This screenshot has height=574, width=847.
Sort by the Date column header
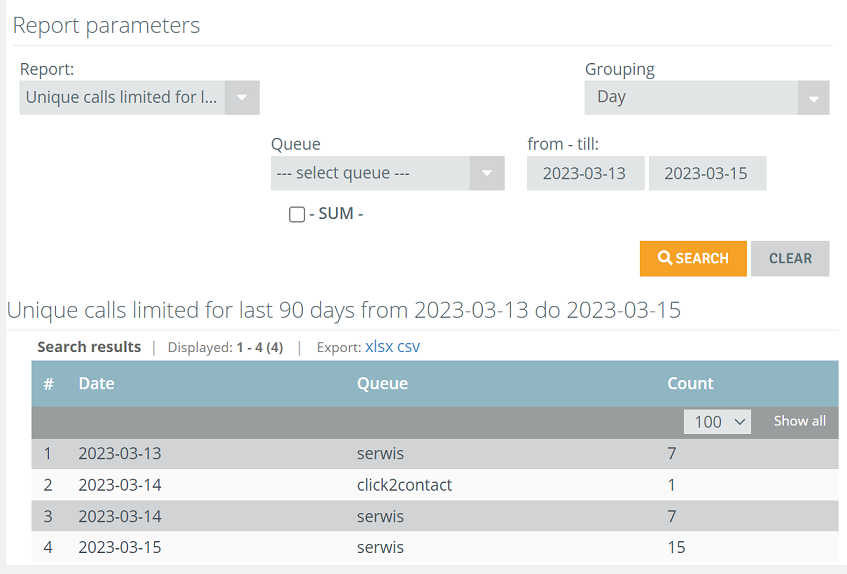[x=97, y=383]
